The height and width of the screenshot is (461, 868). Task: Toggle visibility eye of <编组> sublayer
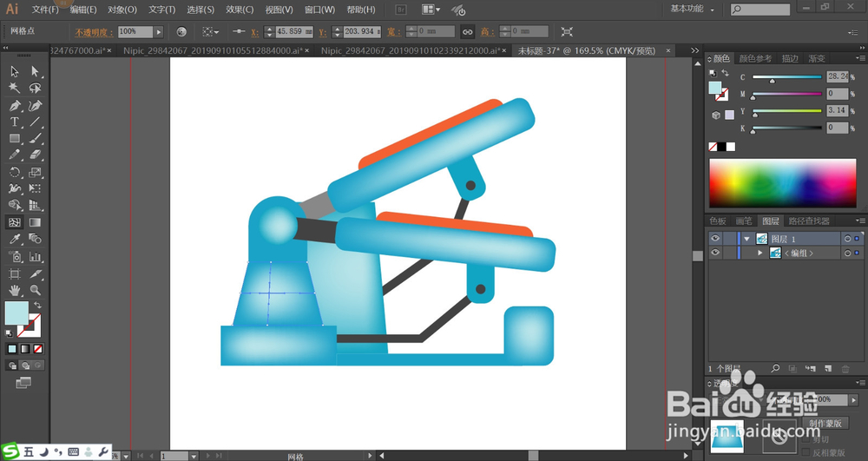click(715, 253)
